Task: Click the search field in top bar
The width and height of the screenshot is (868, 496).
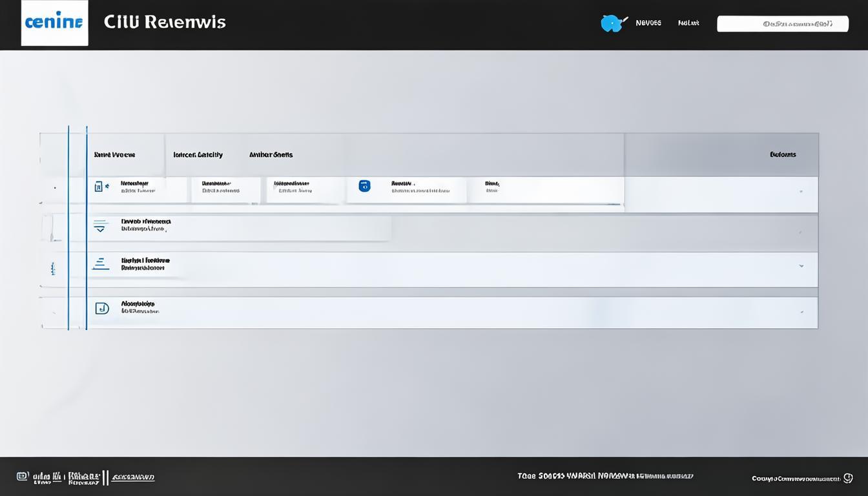Action: point(783,24)
